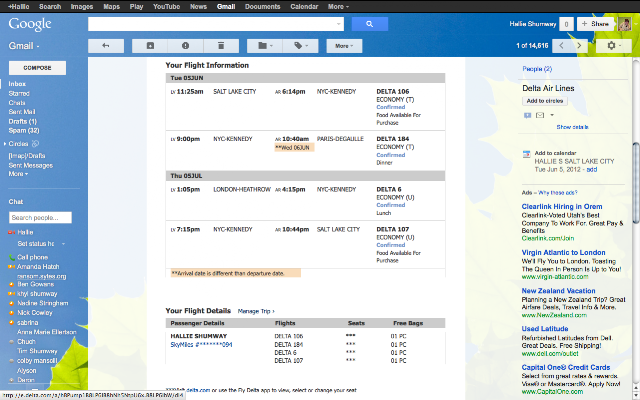Click Show details link
Screen dimensions: 640x400
[572, 127]
